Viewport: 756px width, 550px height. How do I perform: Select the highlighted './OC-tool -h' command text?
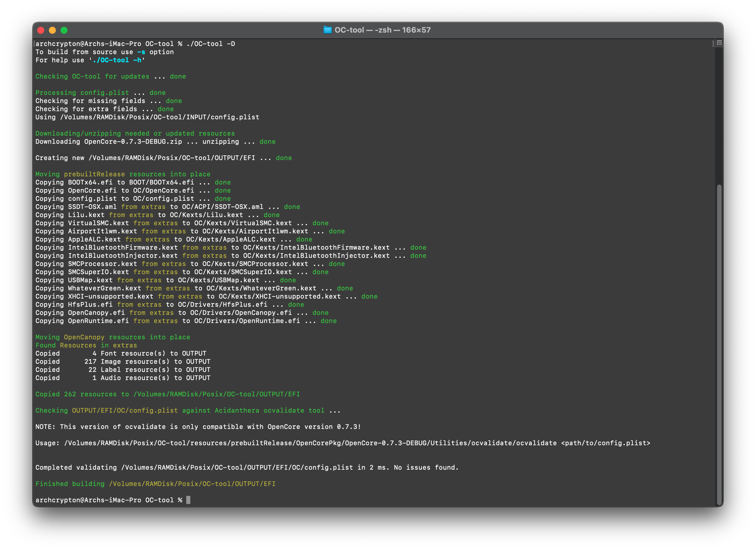[117, 60]
